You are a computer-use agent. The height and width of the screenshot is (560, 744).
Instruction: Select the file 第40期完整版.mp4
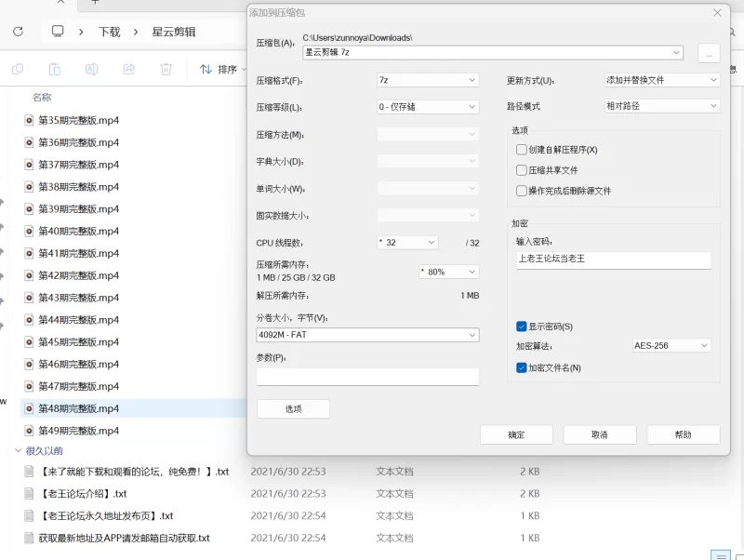pyautogui.click(x=79, y=231)
